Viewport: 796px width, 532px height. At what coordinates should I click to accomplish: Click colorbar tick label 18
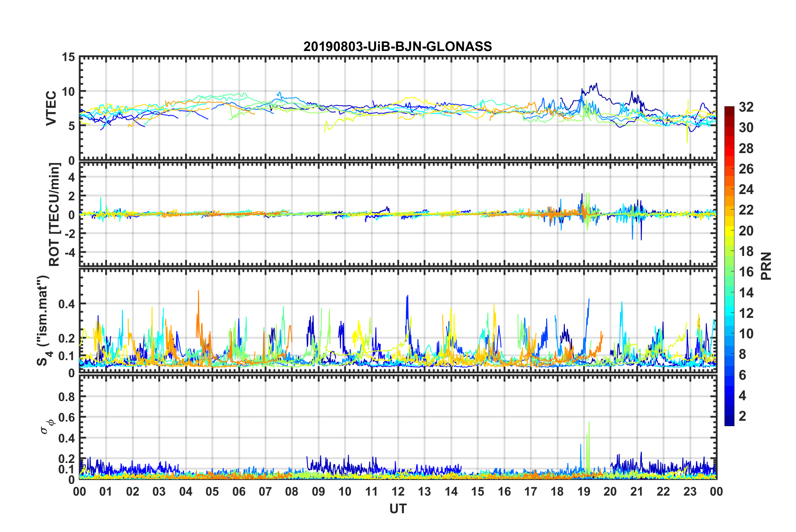point(746,251)
